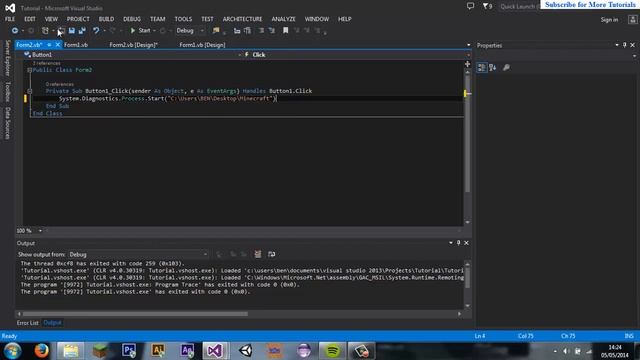Screen dimensions: 640x360
Task: Open the Output window position dropdown arrow
Action: [x=451, y=243]
